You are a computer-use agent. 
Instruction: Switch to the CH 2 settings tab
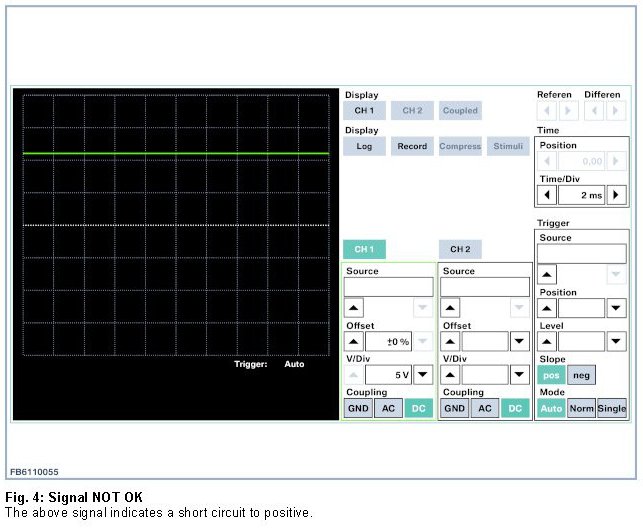click(x=459, y=249)
